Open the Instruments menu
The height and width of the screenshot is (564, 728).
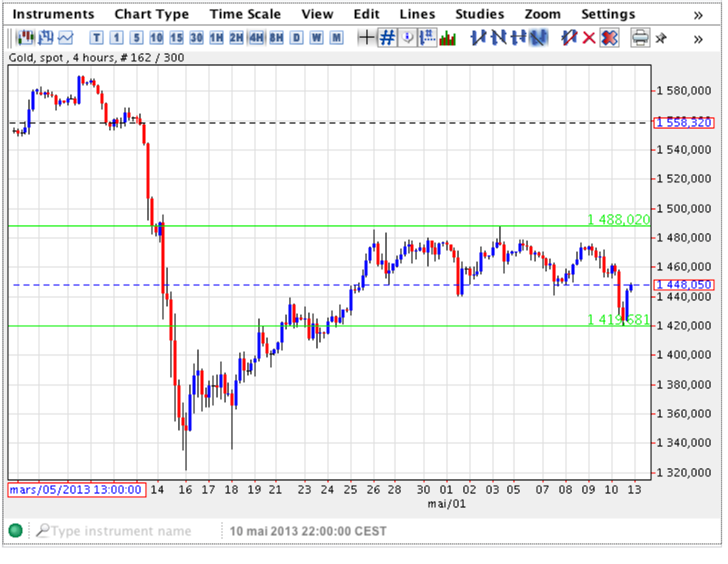point(54,15)
